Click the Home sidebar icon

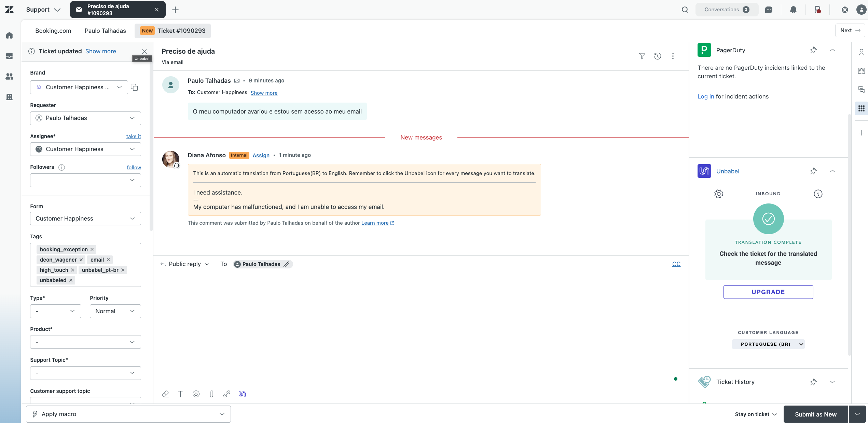click(10, 35)
